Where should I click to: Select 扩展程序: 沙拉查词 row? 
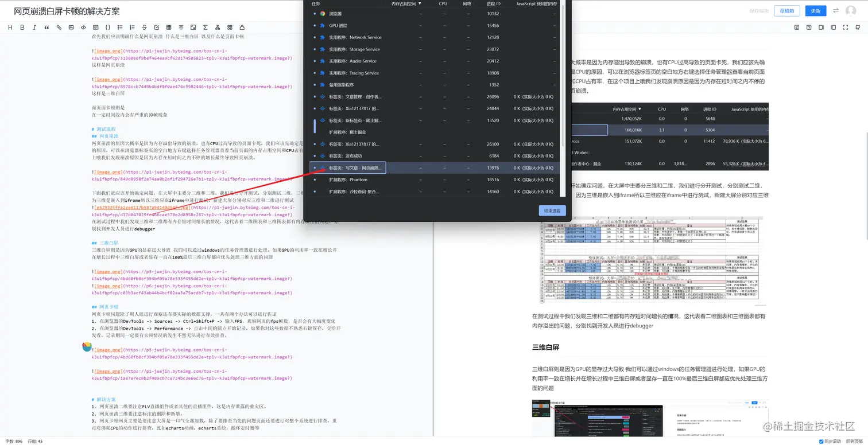pos(435,192)
